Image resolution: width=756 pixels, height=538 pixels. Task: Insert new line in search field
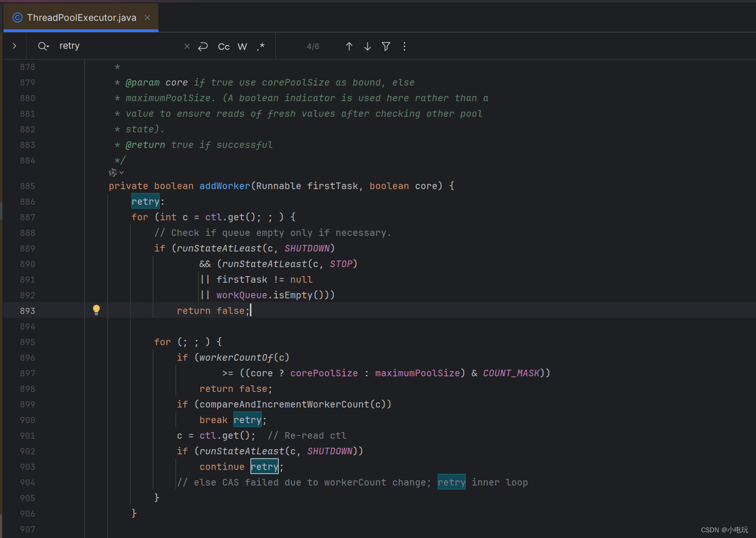tap(203, 46)
